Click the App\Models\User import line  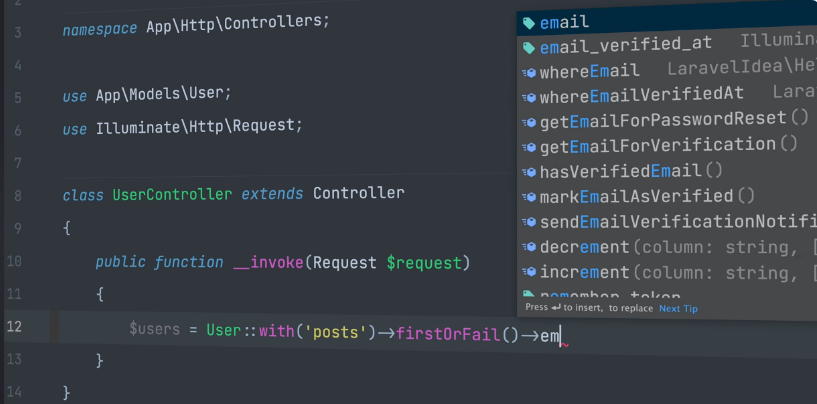[146, 95]
